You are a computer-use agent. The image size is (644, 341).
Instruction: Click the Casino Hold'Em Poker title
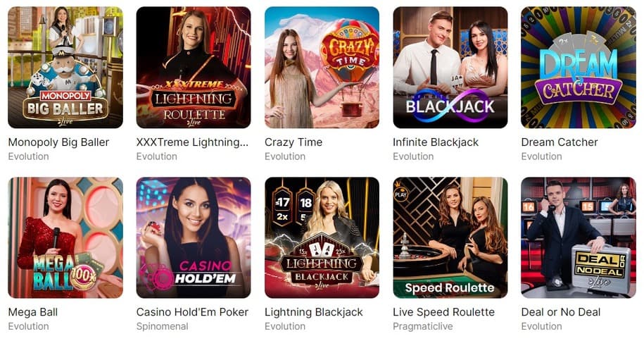(x=192, y=312)
